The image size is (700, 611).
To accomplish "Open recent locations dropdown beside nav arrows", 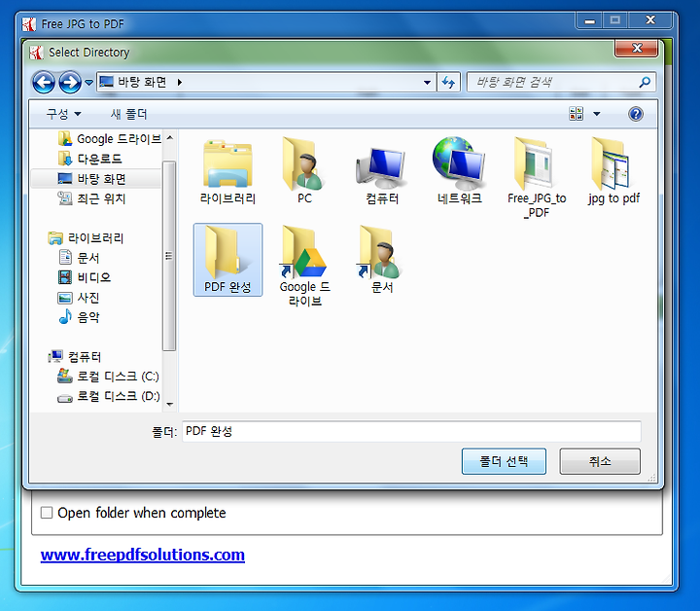I will coord(88,82).
